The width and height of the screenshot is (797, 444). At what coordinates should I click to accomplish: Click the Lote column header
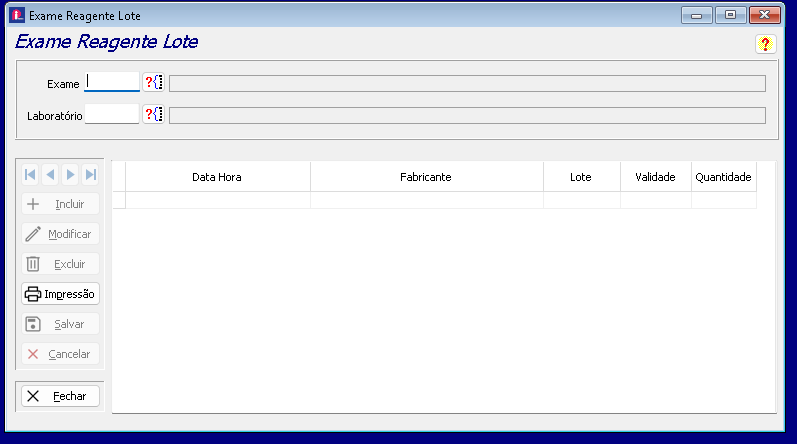581,177
